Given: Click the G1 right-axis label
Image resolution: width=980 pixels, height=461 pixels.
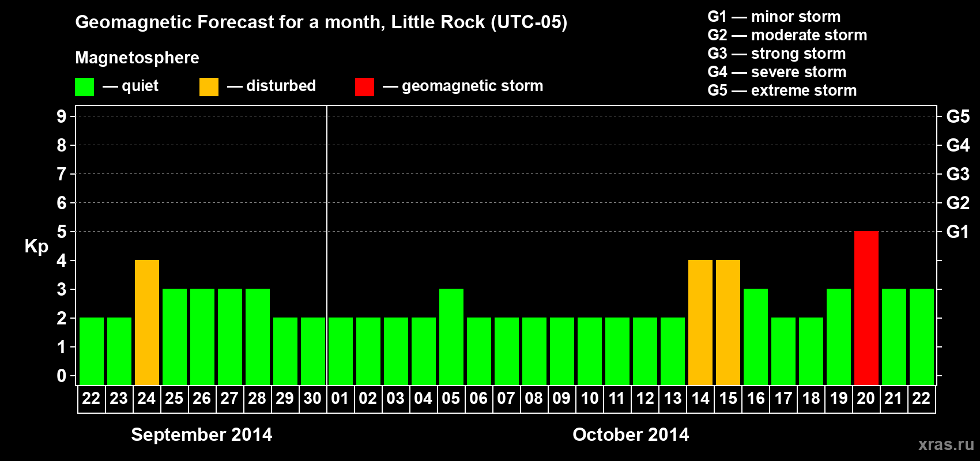Looking at the screenshot, I should click(x=958, y=232).
